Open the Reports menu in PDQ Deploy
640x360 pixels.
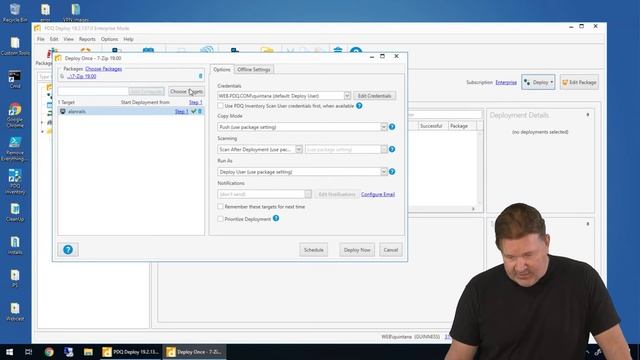pos(87,39)
